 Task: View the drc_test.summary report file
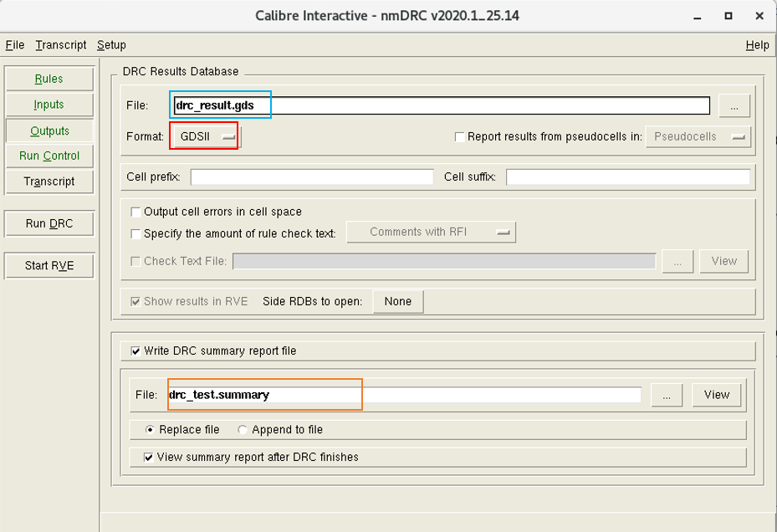coord(717,395)
